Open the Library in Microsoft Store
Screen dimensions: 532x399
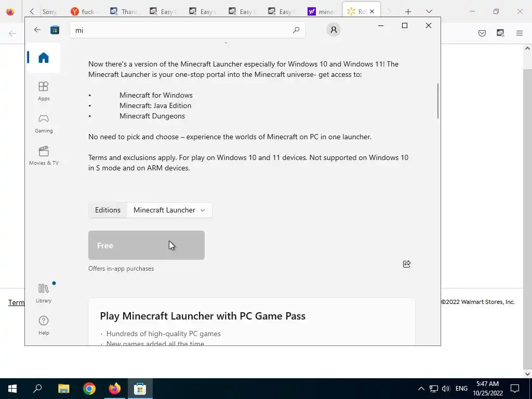click(44, 294)
